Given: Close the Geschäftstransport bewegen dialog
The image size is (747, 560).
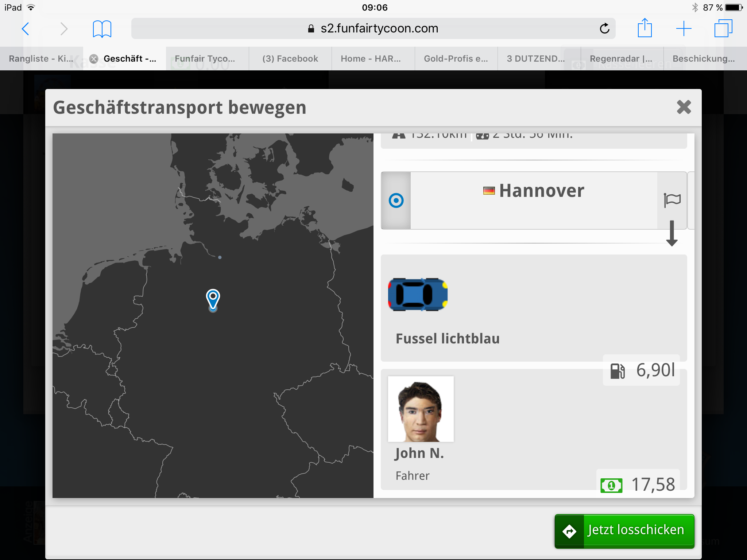Looking at the screenshot, I should pyautogui.click(x=684, y=107).
